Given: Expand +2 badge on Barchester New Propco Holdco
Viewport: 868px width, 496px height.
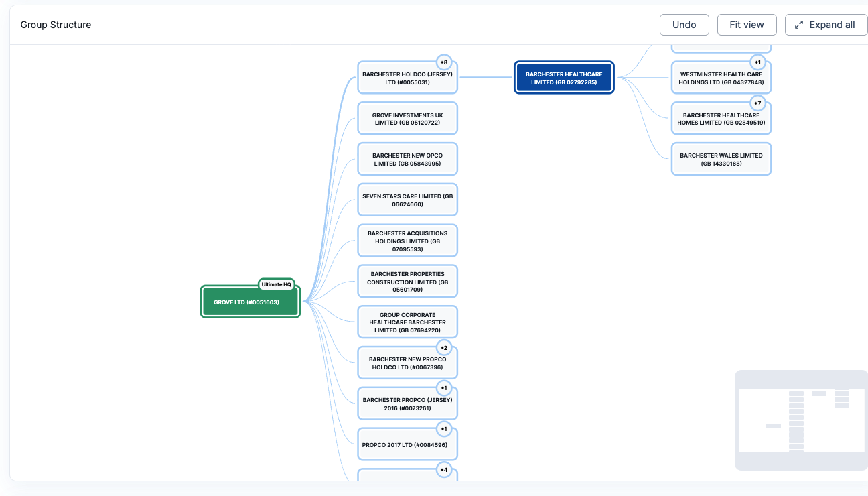Looking at the screenshot, I should (x=443, y=348).
